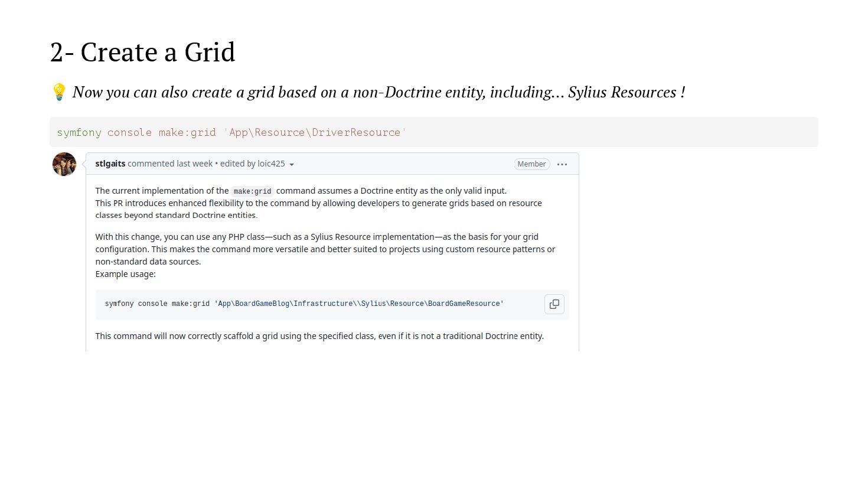Image resolution: width=868 pixels, height=489 pixels.
Task: Click the 'With this change' paragraph
Action: (x=325, y=249)
